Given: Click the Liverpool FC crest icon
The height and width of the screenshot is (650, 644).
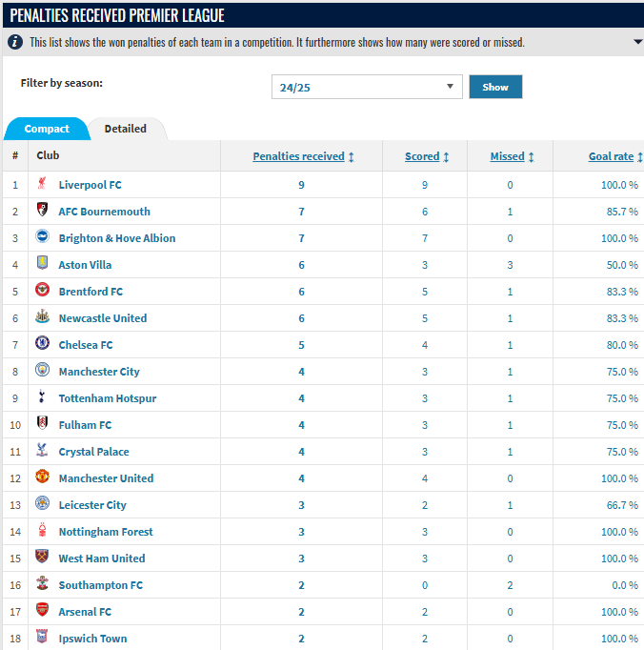Looking at the screenshot, I should [42, 183].
